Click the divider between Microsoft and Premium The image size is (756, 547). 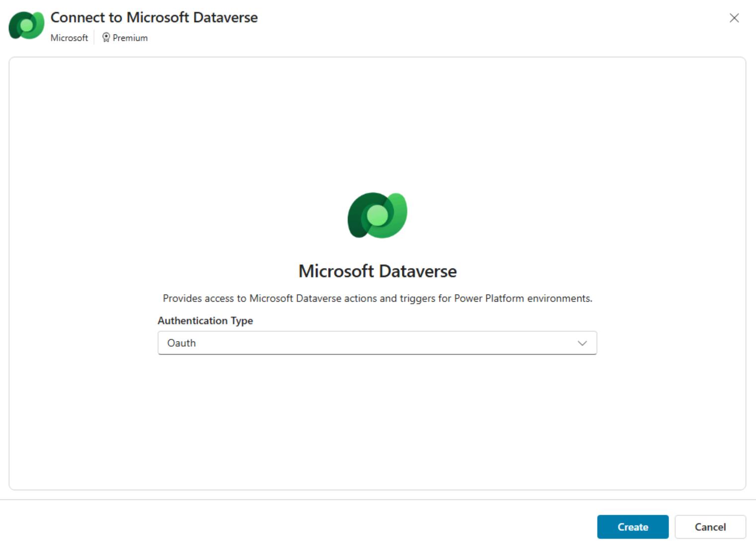(x=94, y=38)
